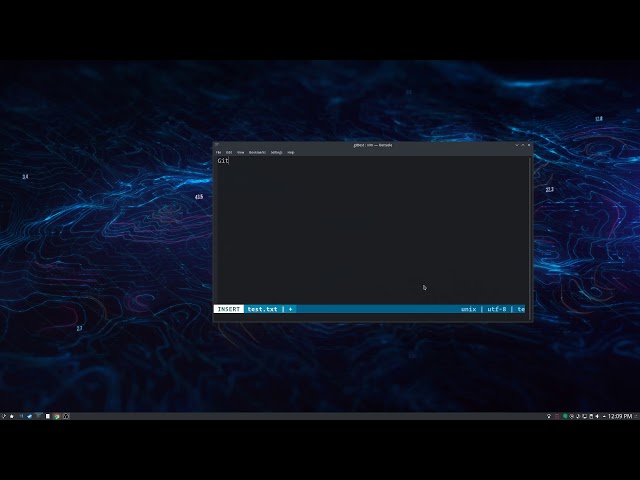Click the second taskbar icon beside the launcher
Screen dimensions: 640x480
[x=12, y=416]
